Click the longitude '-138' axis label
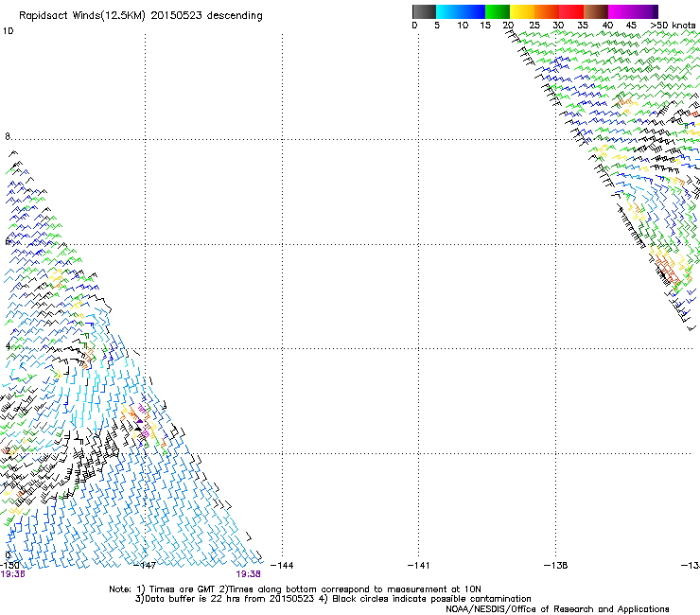This screenshot has height=615, width=700. (x=556, y=566)
